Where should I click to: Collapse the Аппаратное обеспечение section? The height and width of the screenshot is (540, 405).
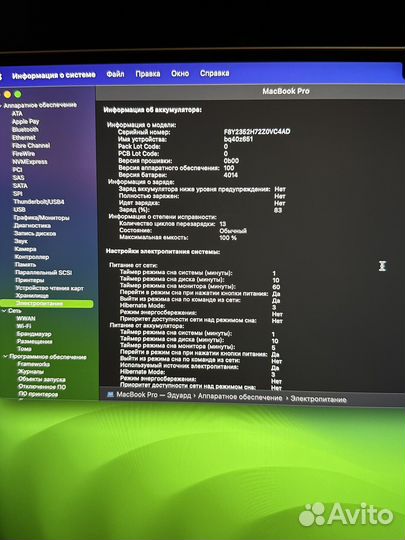click(1, 105)
